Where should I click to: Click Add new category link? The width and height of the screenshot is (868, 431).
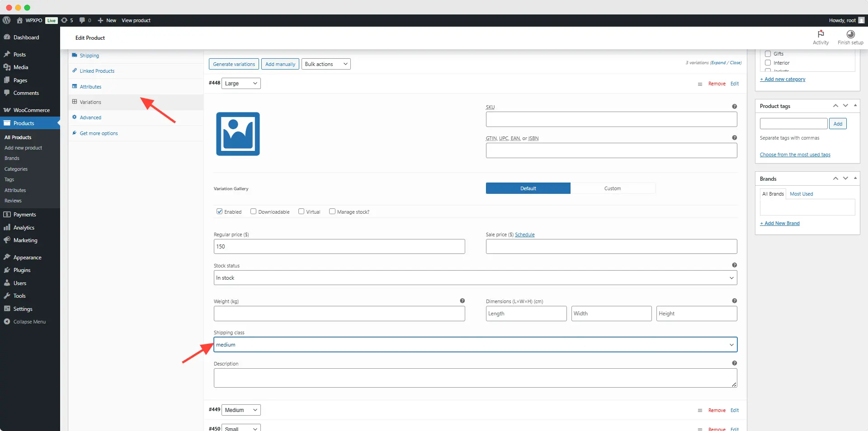point(783,79)
